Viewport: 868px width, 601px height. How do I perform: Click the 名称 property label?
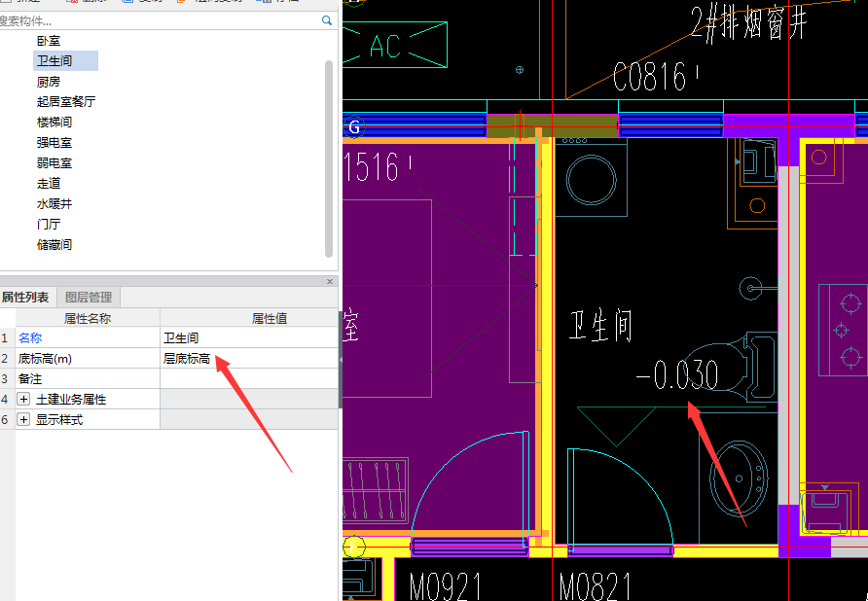pos(30,337)
